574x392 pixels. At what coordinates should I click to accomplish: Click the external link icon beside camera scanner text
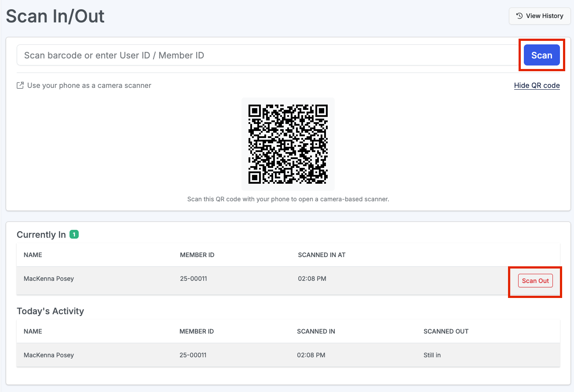(20, 85)
